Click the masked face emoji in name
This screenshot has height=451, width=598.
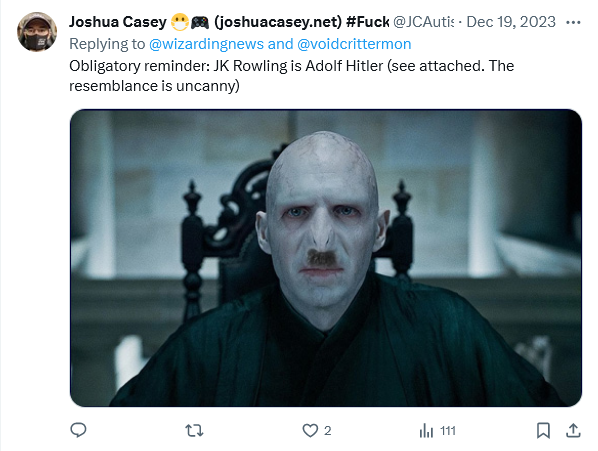(x=180, y=22)
